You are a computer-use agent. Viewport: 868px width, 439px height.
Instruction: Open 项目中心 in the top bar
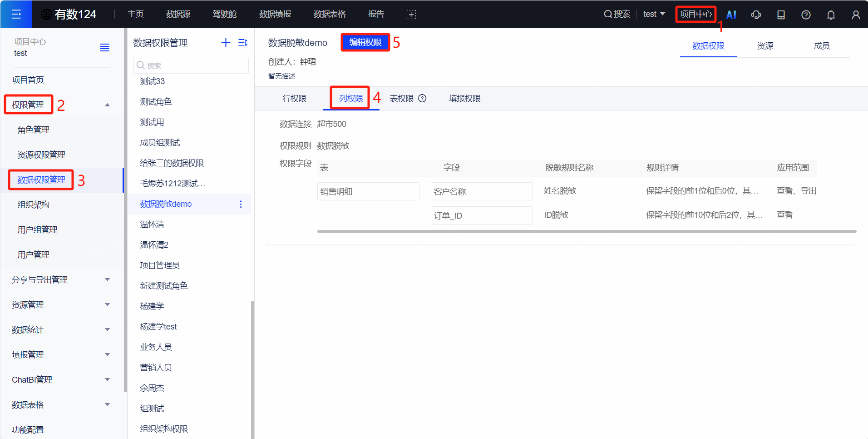[x=695, y=14]
